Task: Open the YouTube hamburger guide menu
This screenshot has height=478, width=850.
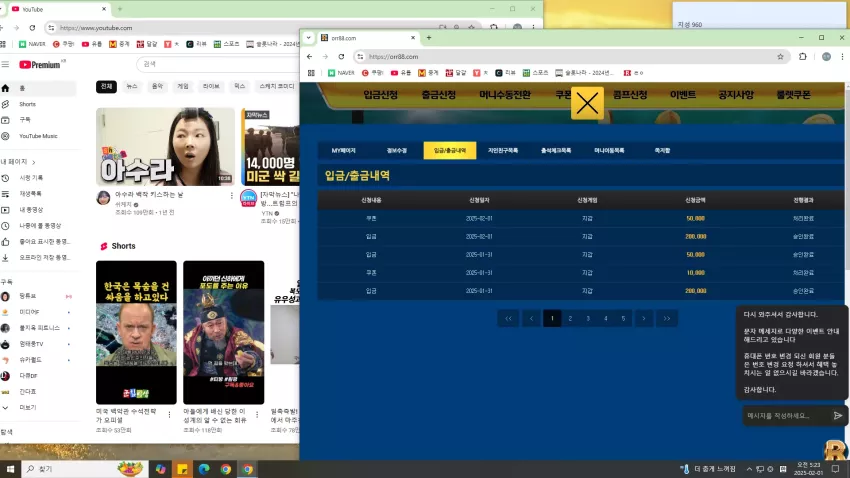Action: pos(5,64)
